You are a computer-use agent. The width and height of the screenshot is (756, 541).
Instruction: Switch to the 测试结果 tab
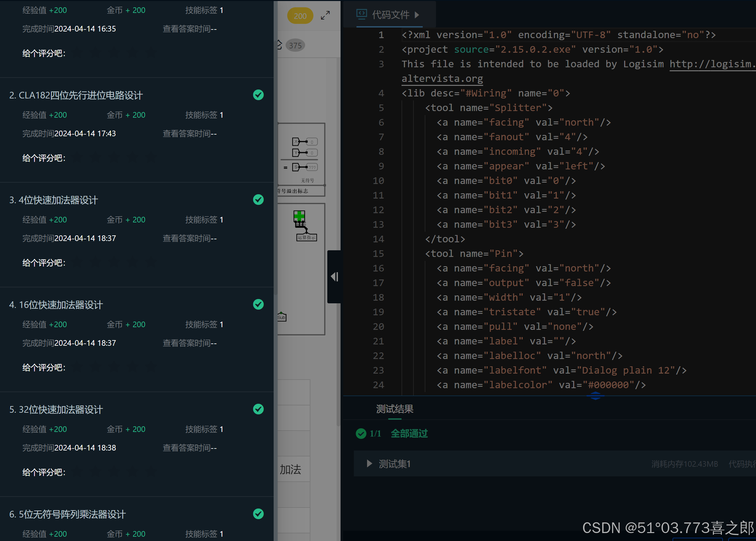[395, 409]
